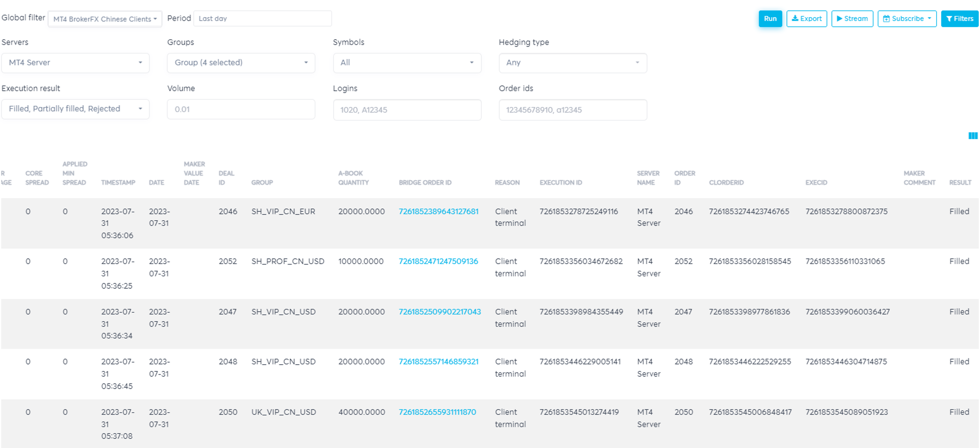The height and width of the screenshot is (448, 980).
Task: Open the Subscribe dropdown
Action: click(x=907, y=19)
